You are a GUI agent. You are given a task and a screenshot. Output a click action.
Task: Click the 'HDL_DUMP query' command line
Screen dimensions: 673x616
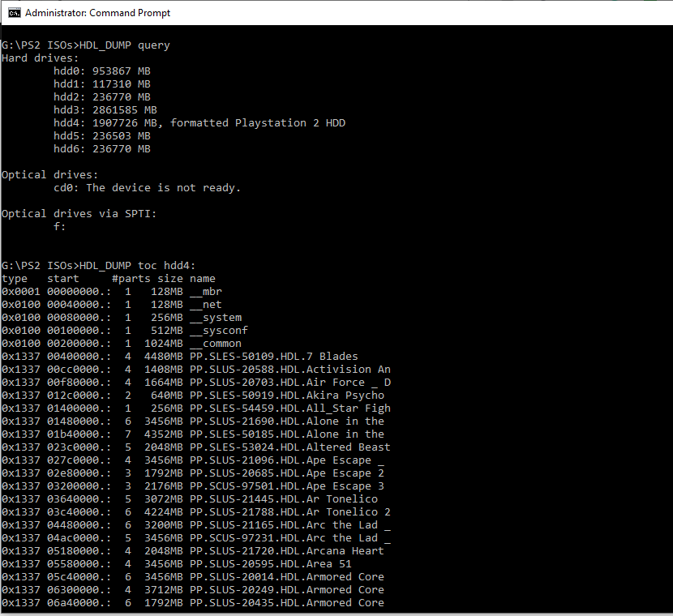[86, 45]
